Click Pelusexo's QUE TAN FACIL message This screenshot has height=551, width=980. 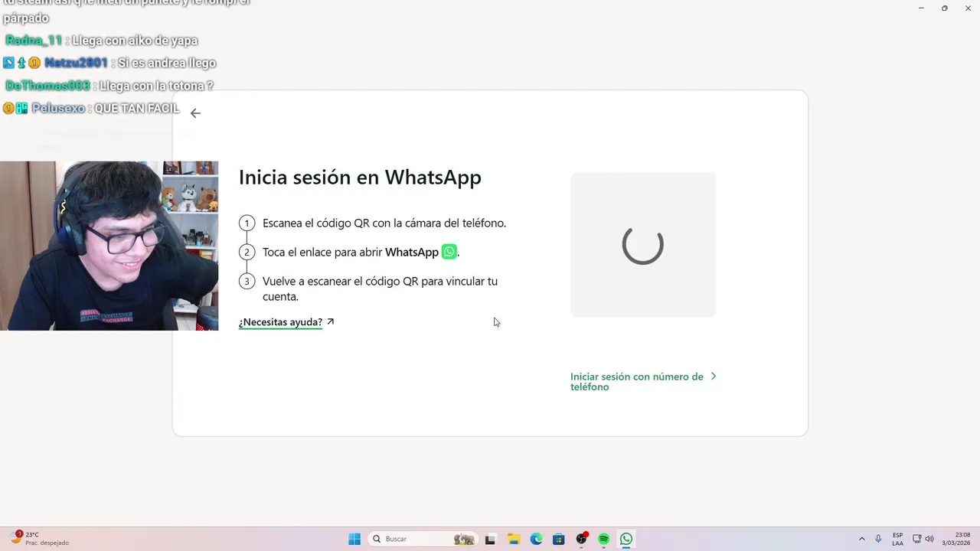(x=91, y=109)
